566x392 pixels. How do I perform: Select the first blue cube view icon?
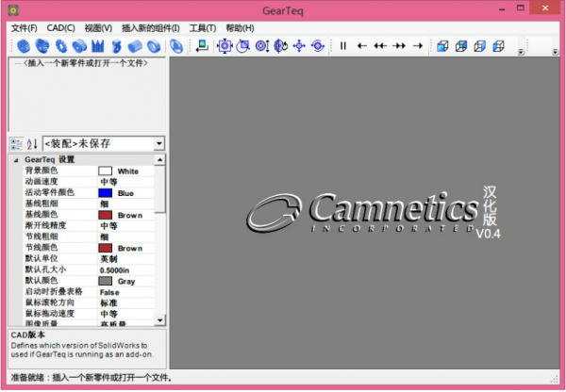tap(442, 45)
